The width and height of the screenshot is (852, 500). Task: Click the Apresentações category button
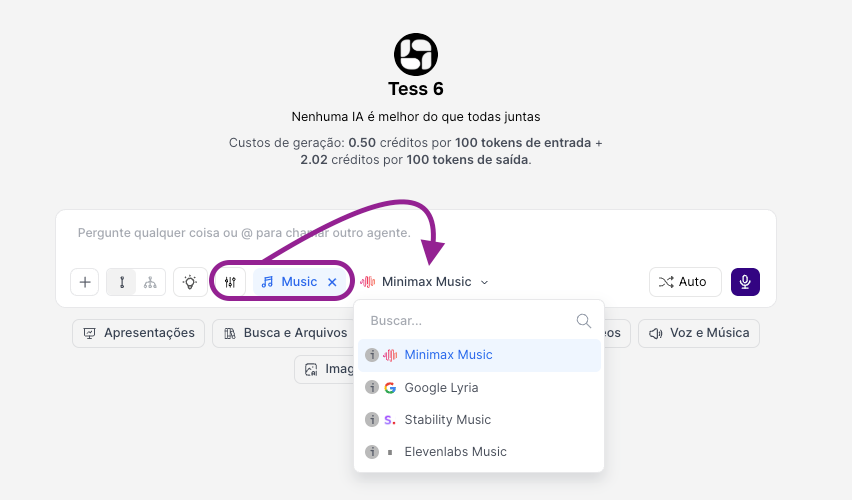(x=139, y=333)
